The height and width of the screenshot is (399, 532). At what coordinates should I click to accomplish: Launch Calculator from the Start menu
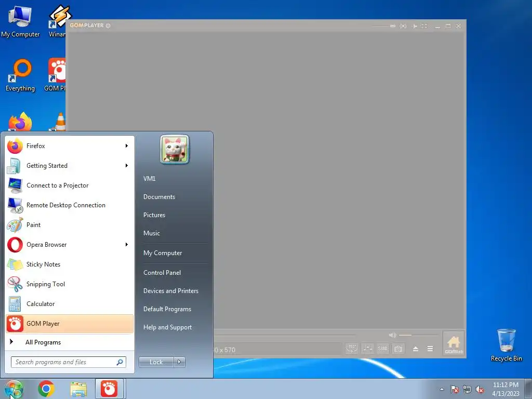70,303
